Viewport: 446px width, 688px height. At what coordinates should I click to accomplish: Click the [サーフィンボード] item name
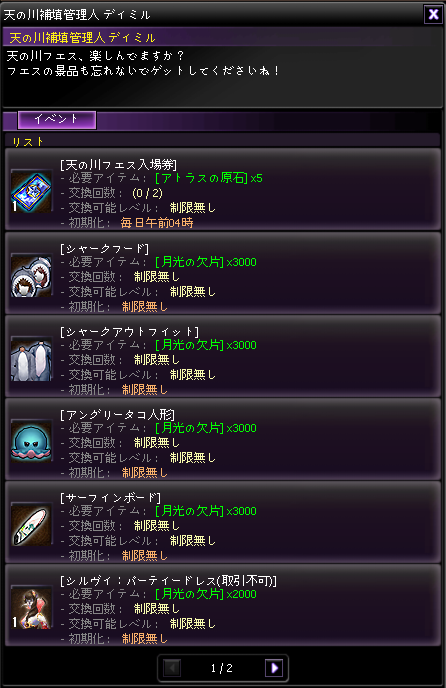click(x=111, y=497)
